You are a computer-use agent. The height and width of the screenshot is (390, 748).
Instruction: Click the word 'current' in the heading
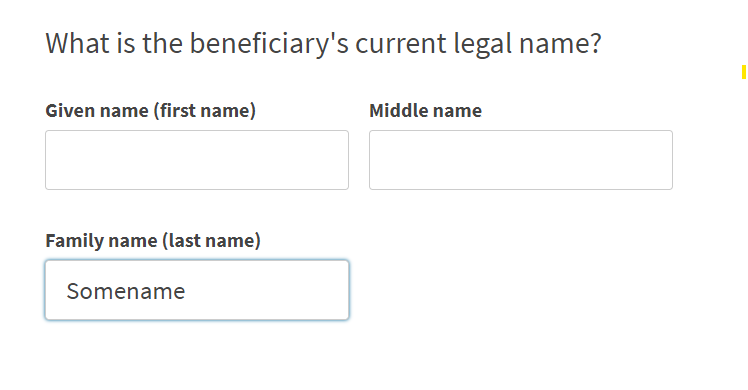(401, 44)
